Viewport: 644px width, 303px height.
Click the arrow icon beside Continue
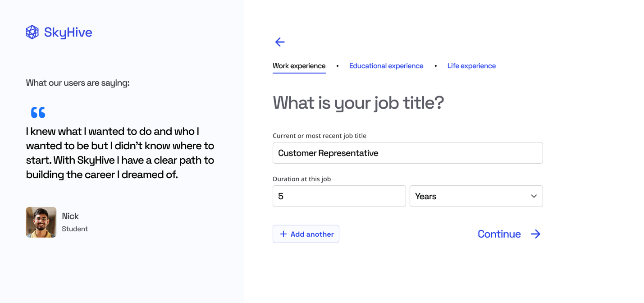535,234
